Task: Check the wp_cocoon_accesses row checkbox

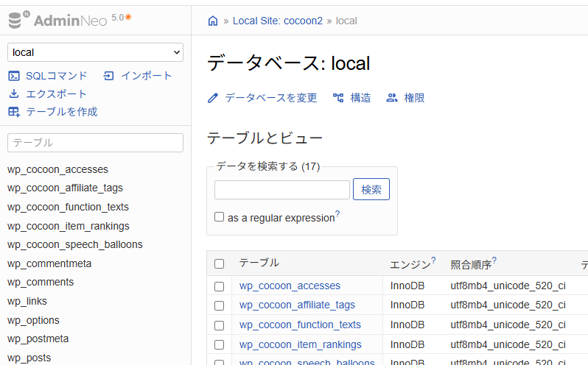Action: [219, 286]
